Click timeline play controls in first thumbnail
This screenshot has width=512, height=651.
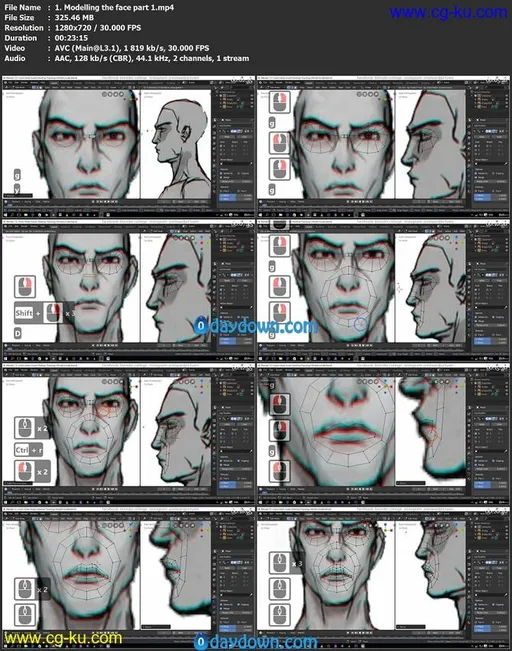tap(105, 201)
